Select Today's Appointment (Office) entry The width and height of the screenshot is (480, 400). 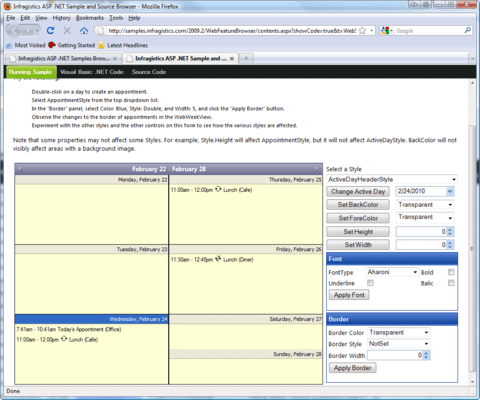(x=69, y=329)
